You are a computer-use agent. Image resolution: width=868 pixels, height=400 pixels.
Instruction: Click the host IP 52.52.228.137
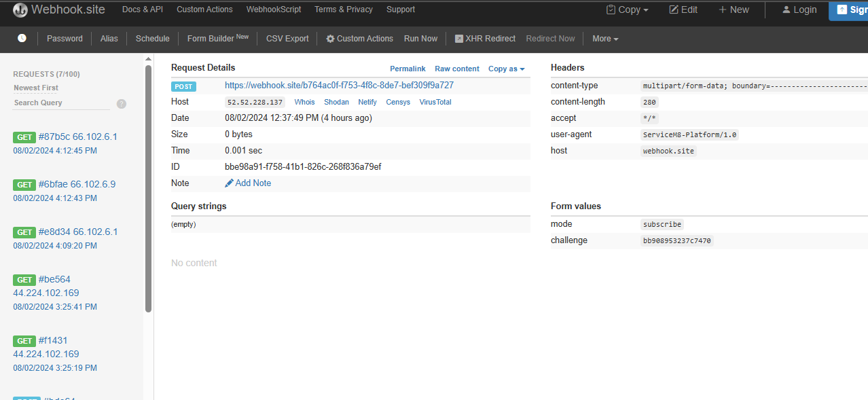255,103
